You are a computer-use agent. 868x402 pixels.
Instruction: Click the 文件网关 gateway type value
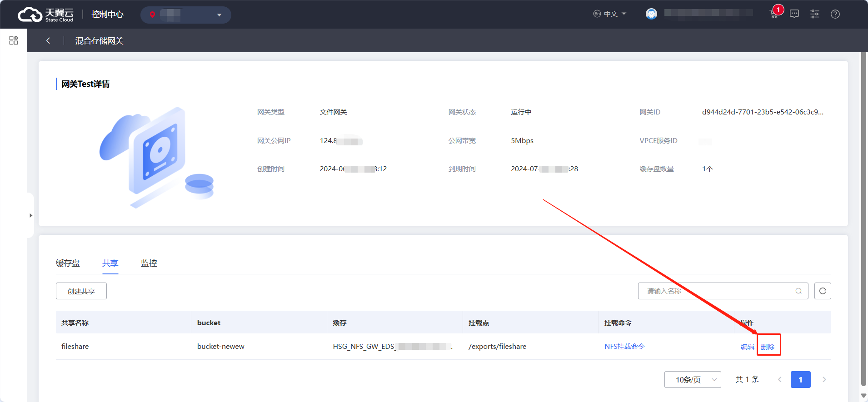333,112
